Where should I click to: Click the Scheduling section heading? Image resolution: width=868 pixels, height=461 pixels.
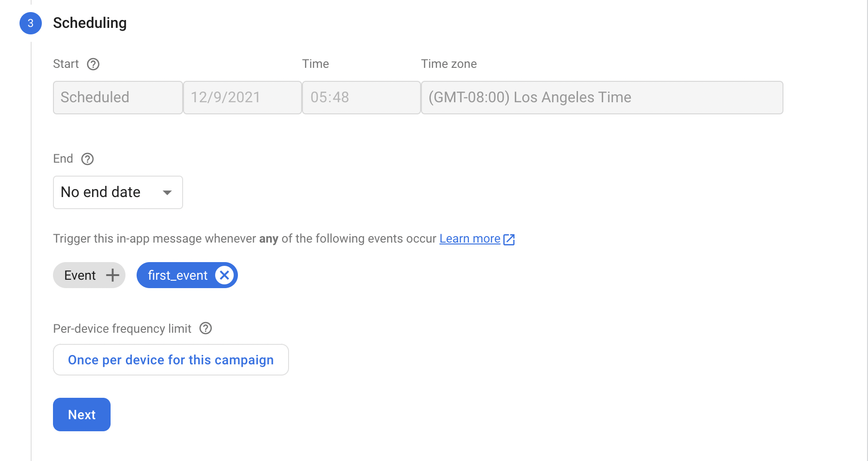pyautogui.click(x=90, y=23)
